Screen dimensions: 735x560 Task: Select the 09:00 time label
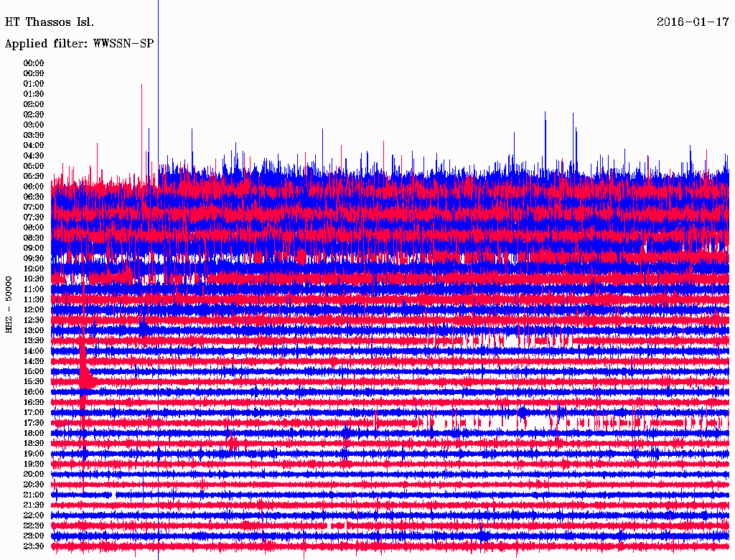pyautogui.click(x=34, y=248)
